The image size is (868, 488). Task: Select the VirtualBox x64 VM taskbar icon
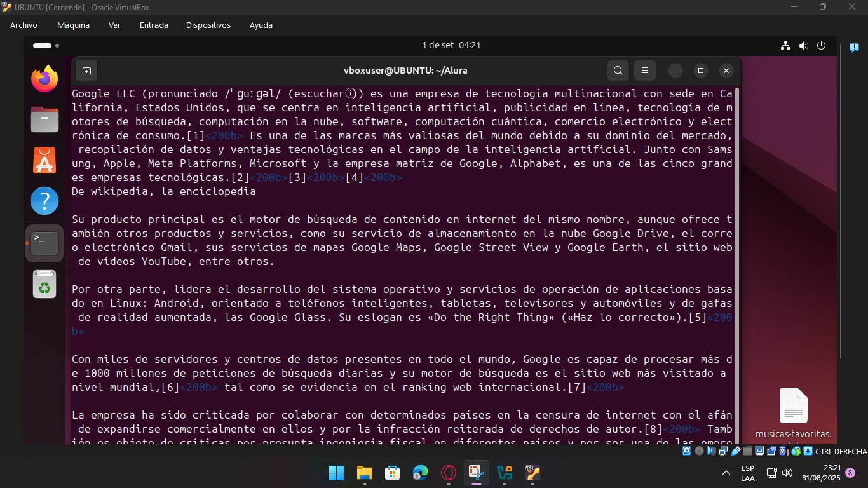(x=532, y=473)
